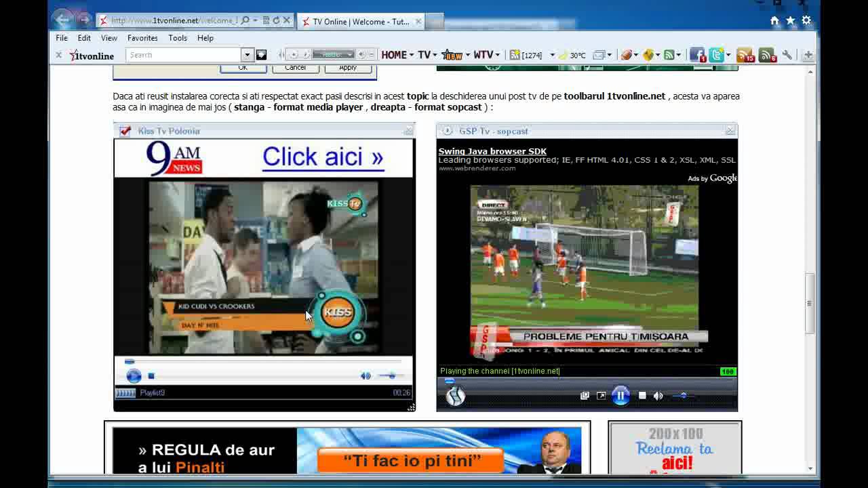
Task: Stop playback in Kiss Tv media player
Action: [151, 376]
